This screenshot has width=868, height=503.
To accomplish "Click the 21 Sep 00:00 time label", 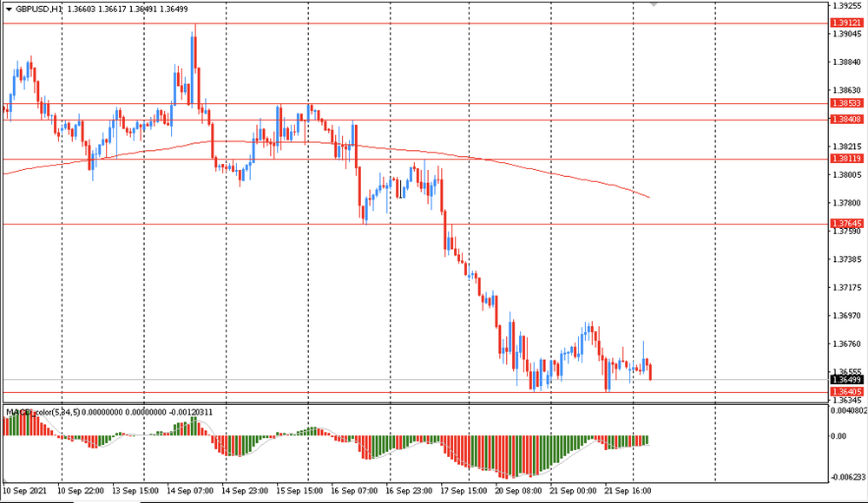I will [573, 491].
